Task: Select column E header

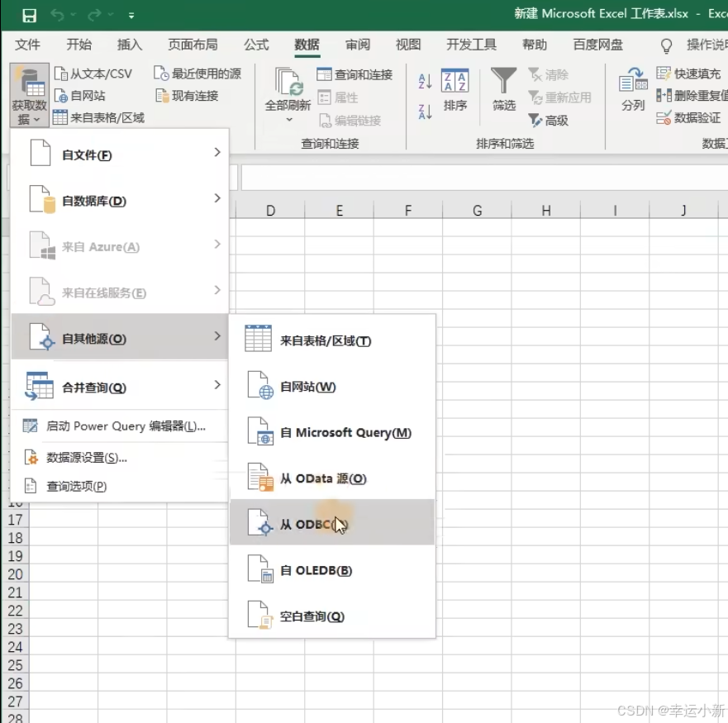Action: 340,211
